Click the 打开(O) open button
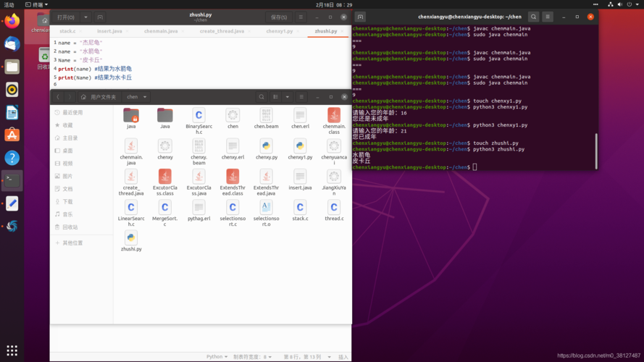Screen dimensions: 644x362 (x=66, y=17)
